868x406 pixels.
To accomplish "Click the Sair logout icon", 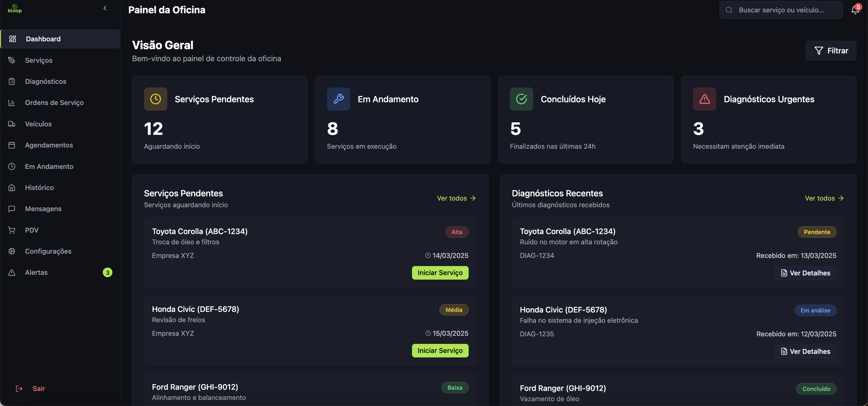I will [x=19, y=389].
